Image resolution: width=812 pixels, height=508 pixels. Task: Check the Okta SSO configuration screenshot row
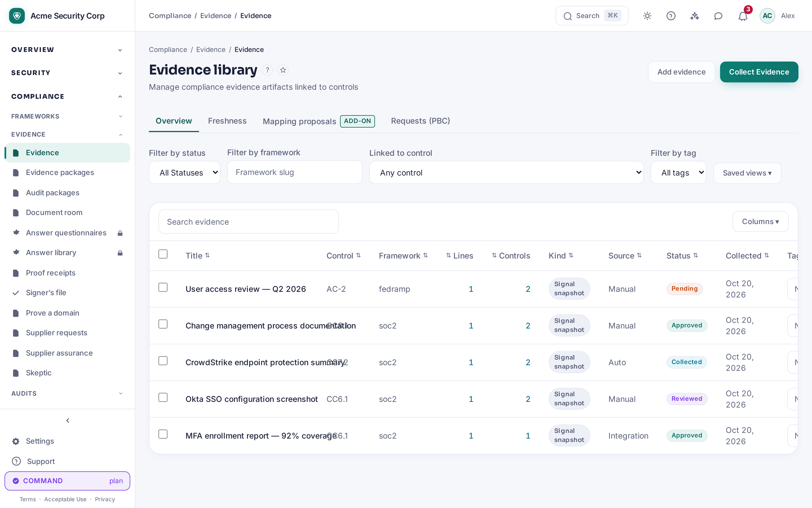[163, 397]
